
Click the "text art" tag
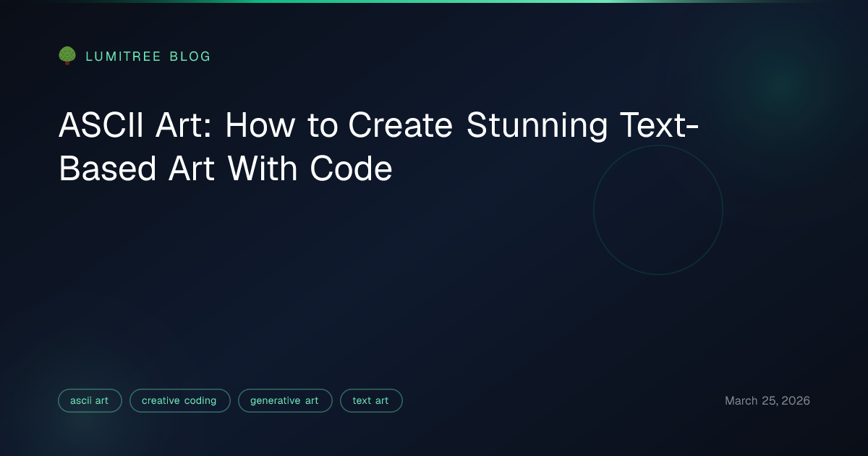[371, 400]
